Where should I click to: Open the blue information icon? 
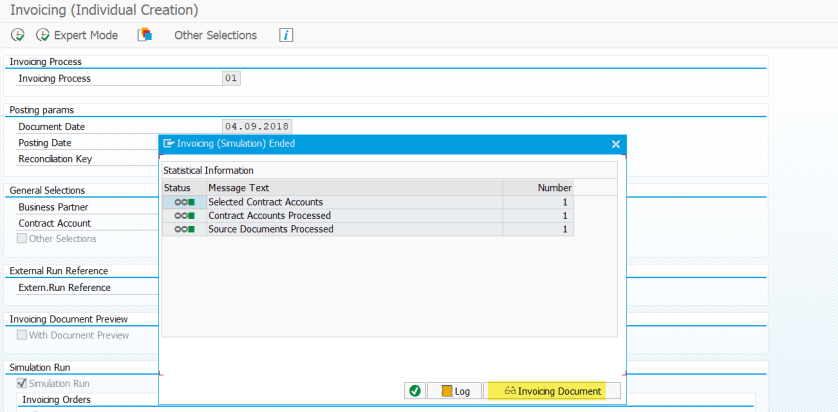click(286, 35)
